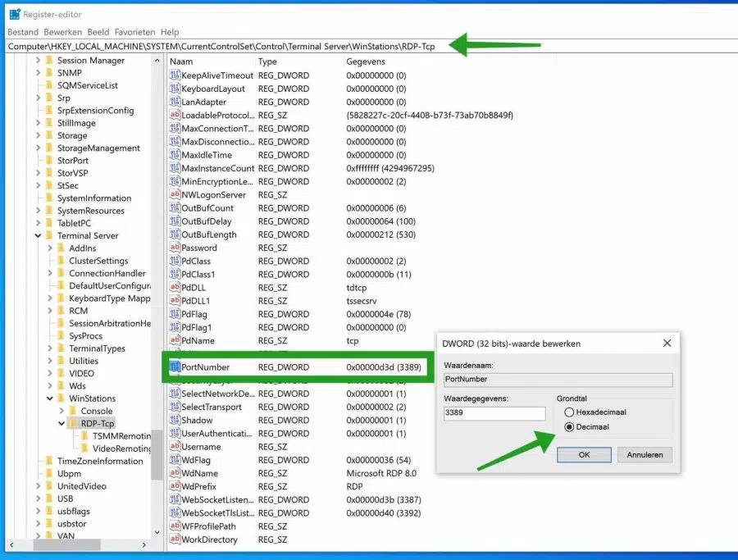738x560 pixels.
Task: Click the KeepAliveTimeout DWORD value icon
Action: tap(175, 75)
